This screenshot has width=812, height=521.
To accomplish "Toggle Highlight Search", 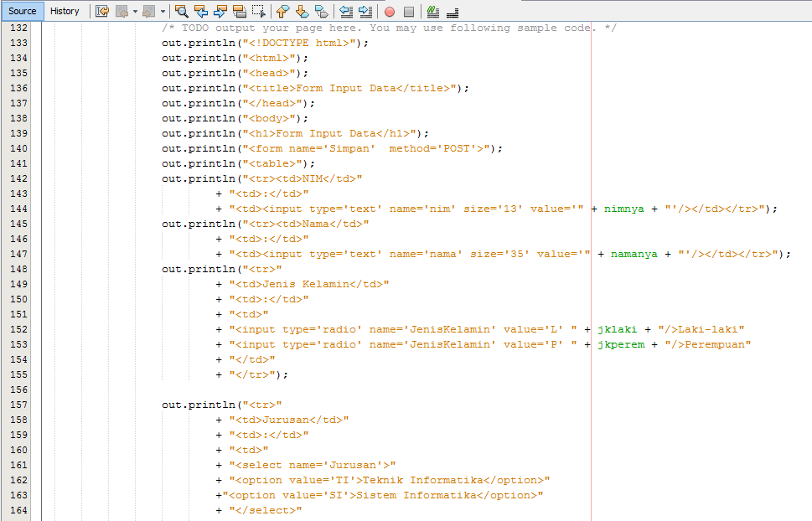I will pos(240,12).
